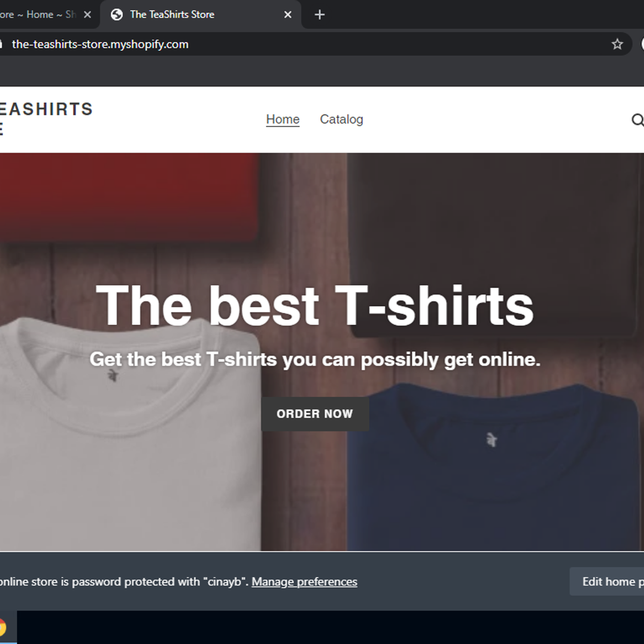
Task: Open the Catalog navigation link
Action: (x=341, y=119)
